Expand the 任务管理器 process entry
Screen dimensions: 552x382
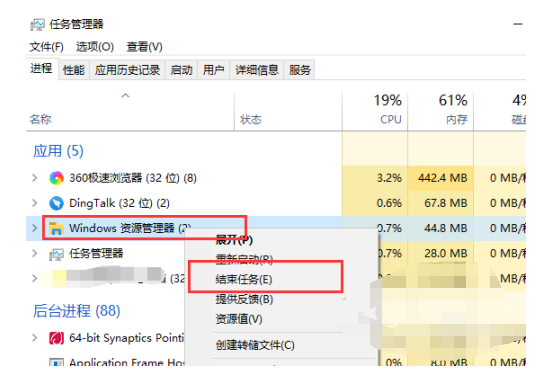[34, 253]
